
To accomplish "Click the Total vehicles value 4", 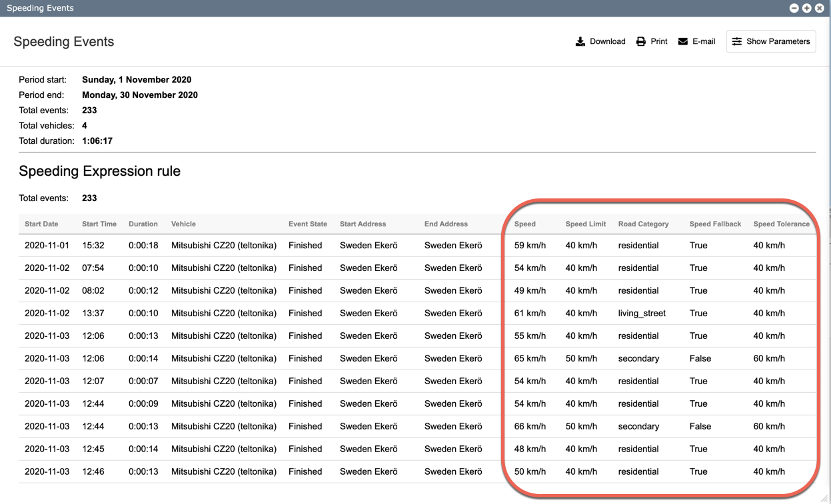I will 85,126.
